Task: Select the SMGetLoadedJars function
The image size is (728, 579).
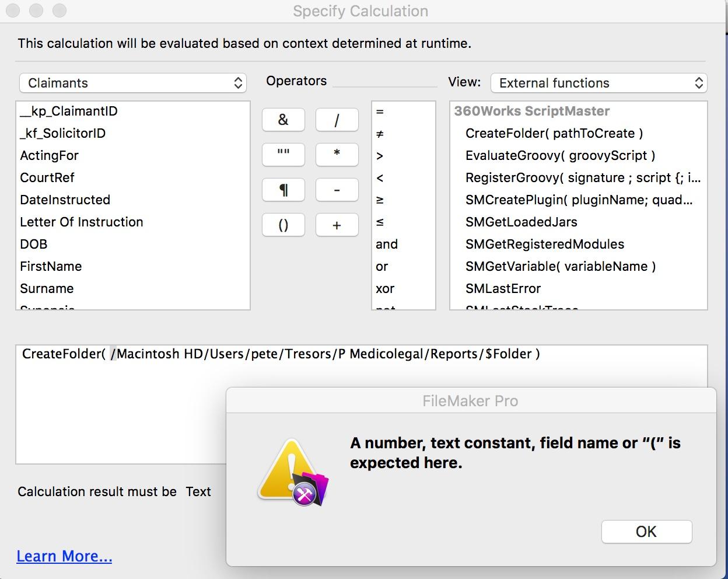Action: coord(521,222)
